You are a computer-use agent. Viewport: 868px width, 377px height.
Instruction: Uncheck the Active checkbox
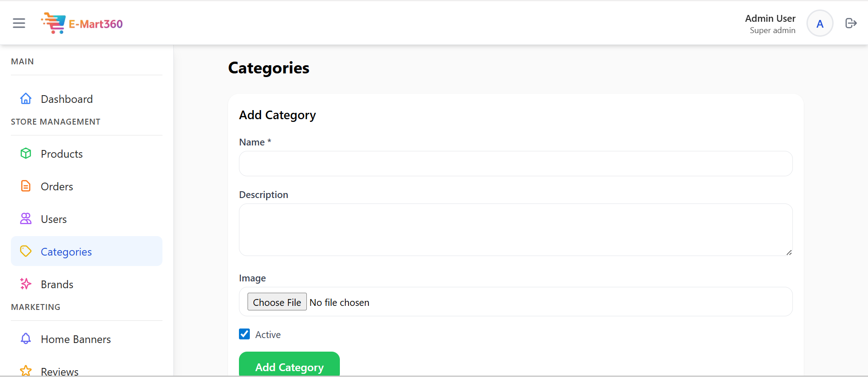(244, 334)
